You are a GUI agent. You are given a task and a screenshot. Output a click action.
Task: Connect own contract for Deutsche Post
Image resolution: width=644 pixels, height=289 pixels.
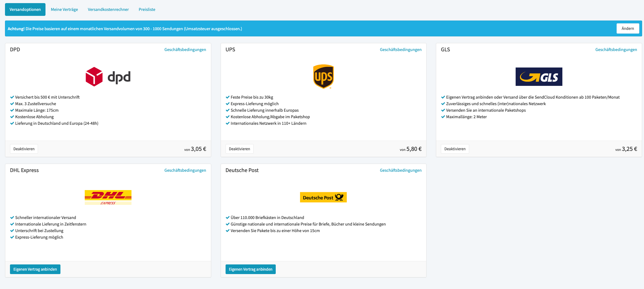pyautogui.click(x=250, y=269)
